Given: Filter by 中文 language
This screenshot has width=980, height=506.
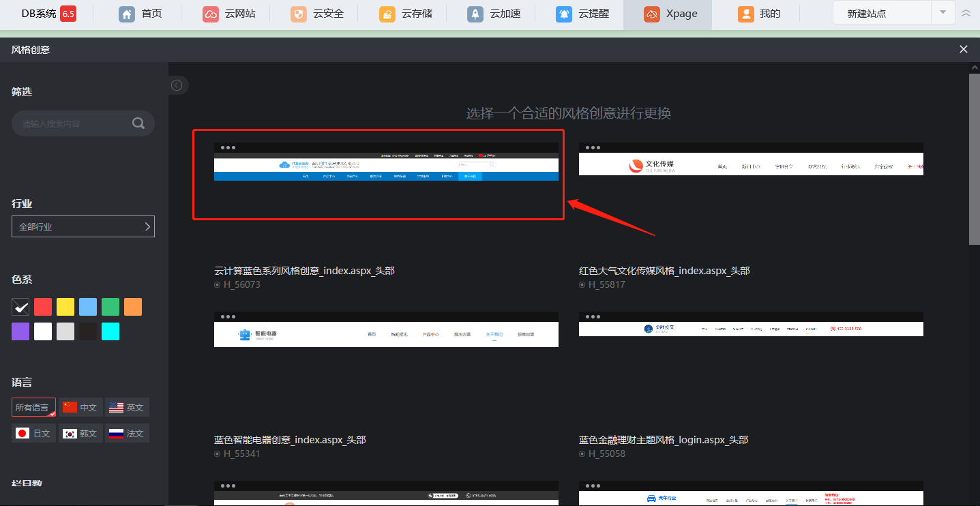Looking at the screenshot, I should point(80,407).
